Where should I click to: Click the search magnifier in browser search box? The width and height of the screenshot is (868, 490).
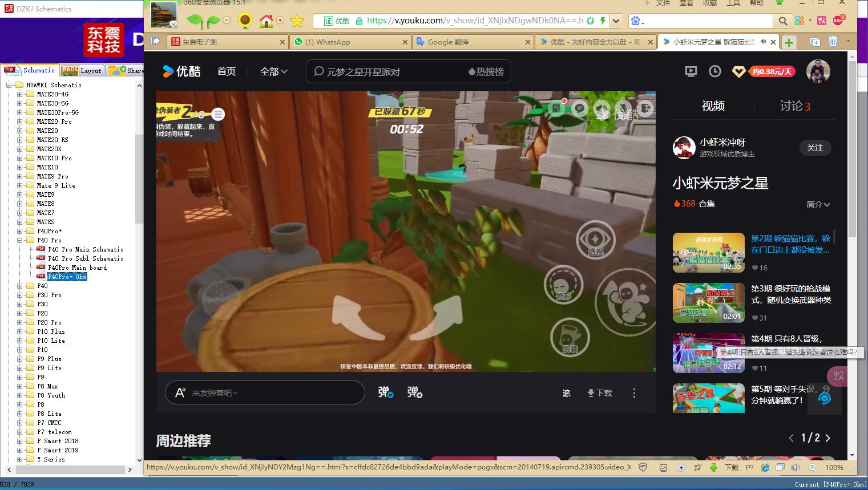coord(782,21)
